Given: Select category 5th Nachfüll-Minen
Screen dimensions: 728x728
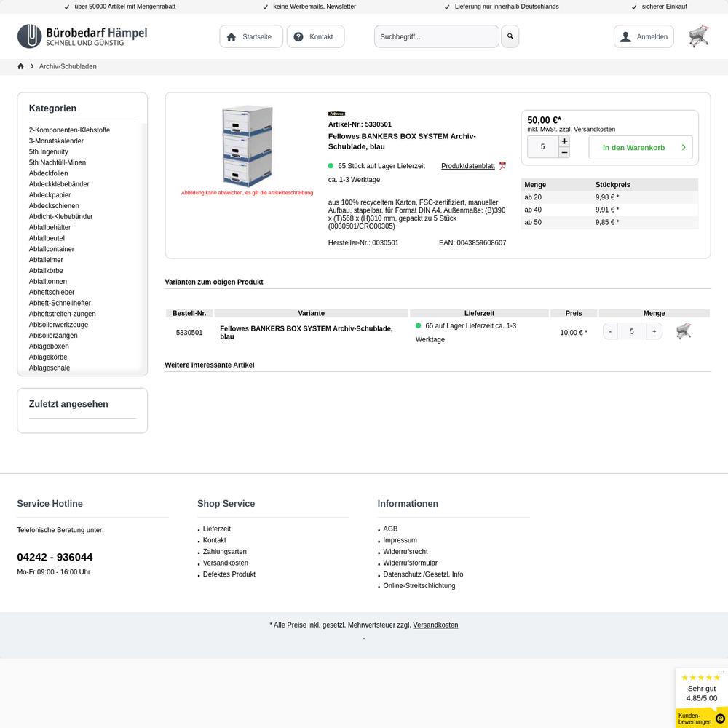Looking at the screenshot, I should coord(58,162).
